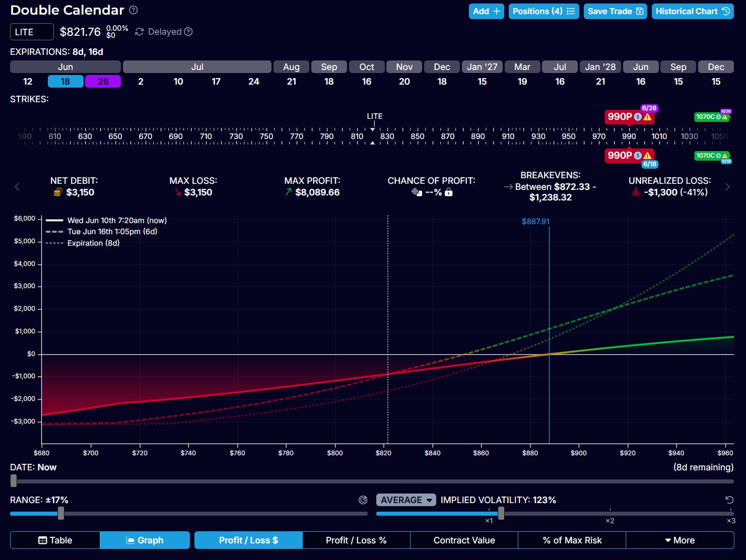Toggle the Jul 10 expiration date
Image resolution: width=746 pixels, height=560 pixels.
[178, 82]
